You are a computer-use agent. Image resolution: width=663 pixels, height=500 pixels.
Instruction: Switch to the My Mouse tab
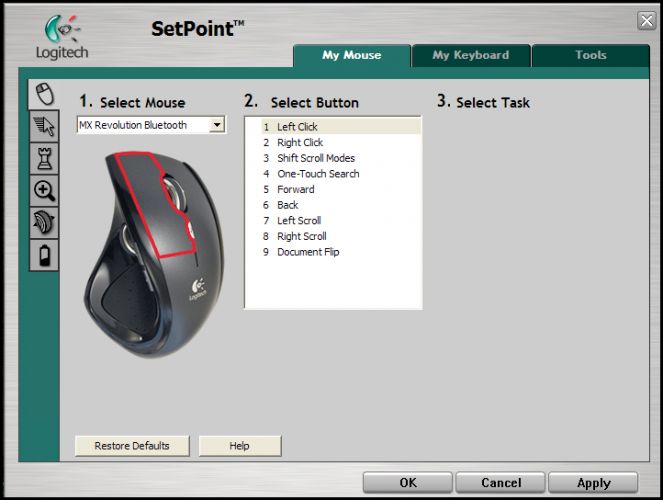tap(352, 55)
